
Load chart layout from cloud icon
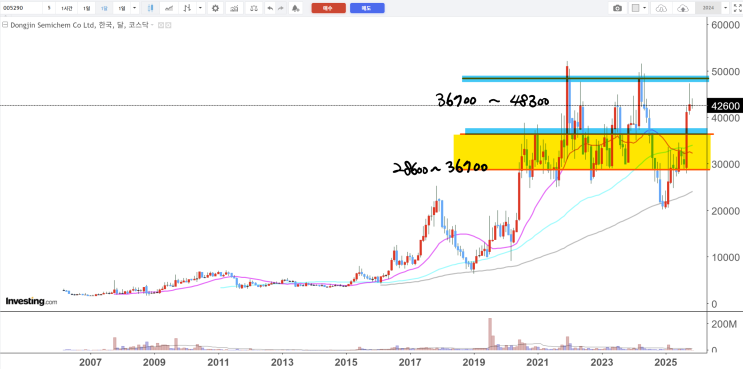pyautogui.click(x=661, y=8)
